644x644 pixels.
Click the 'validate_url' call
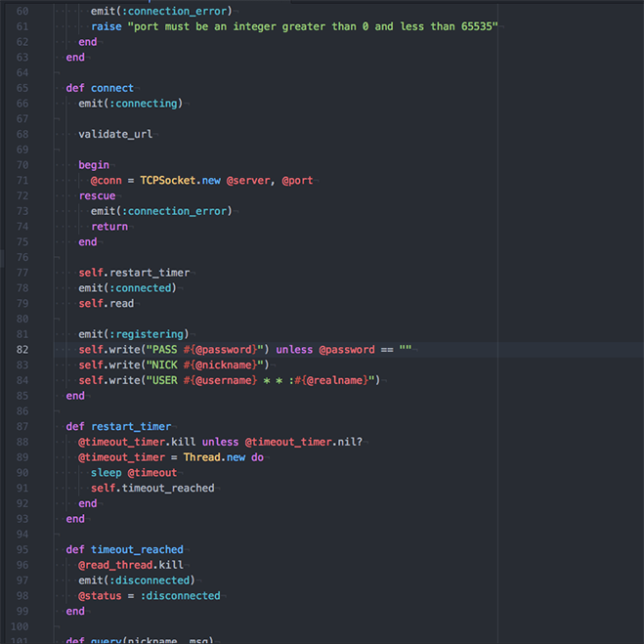point(115,134)
